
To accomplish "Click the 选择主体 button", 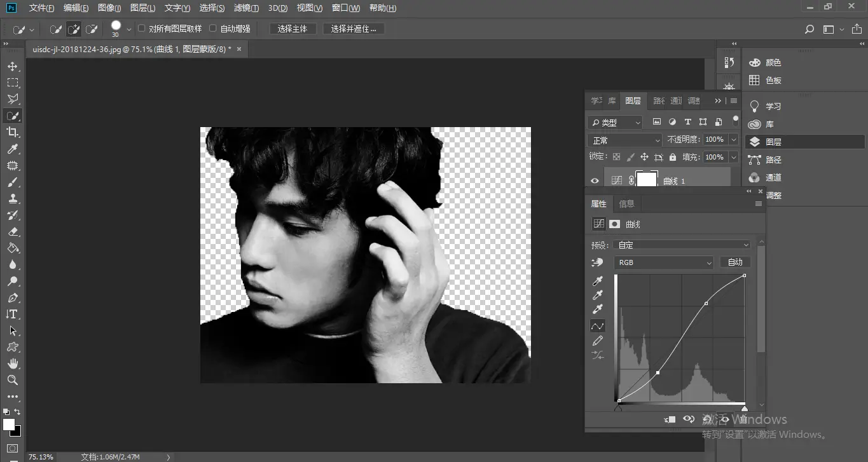I will [x=293, y=29].
